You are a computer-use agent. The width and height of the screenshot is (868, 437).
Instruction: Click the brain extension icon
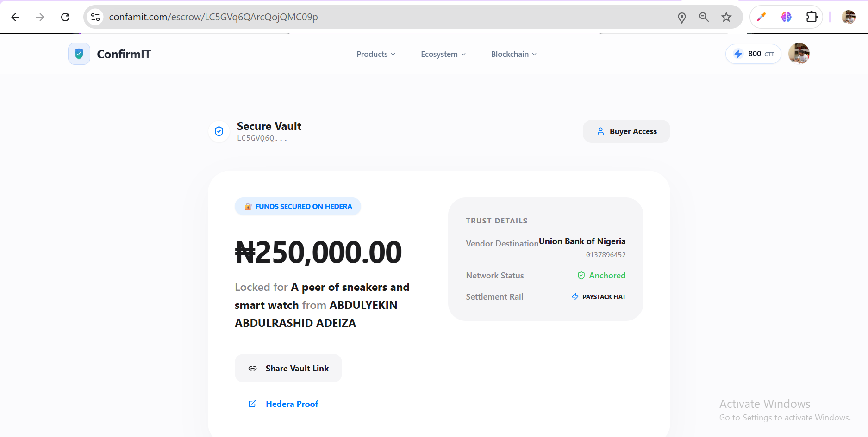786,17
